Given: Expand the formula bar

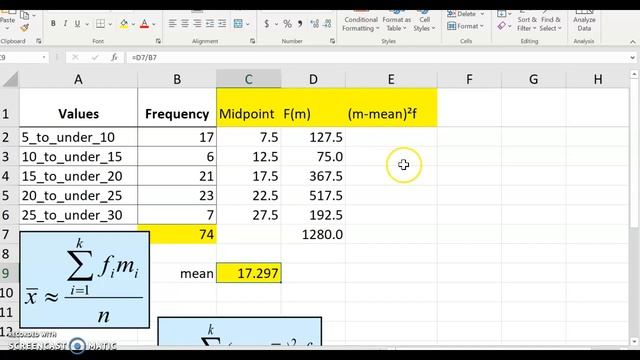Looking at the screenshot, I should (632, 58).
